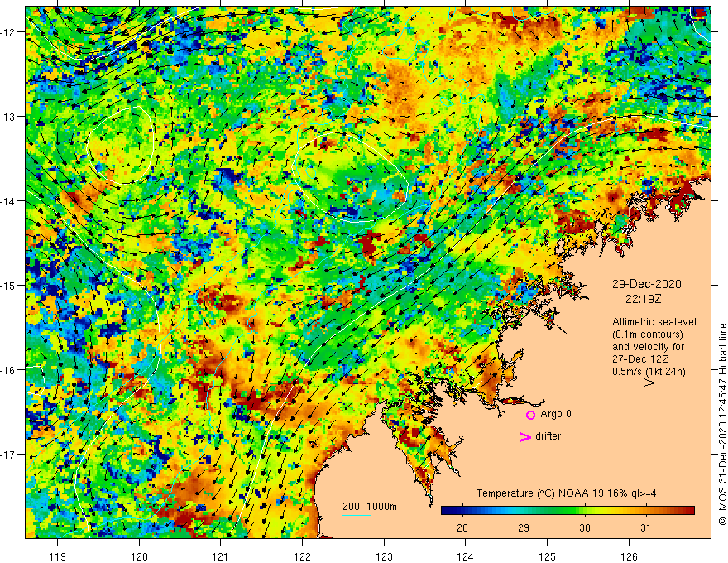Click latitude label -16 on left axis

pos(9,370)
